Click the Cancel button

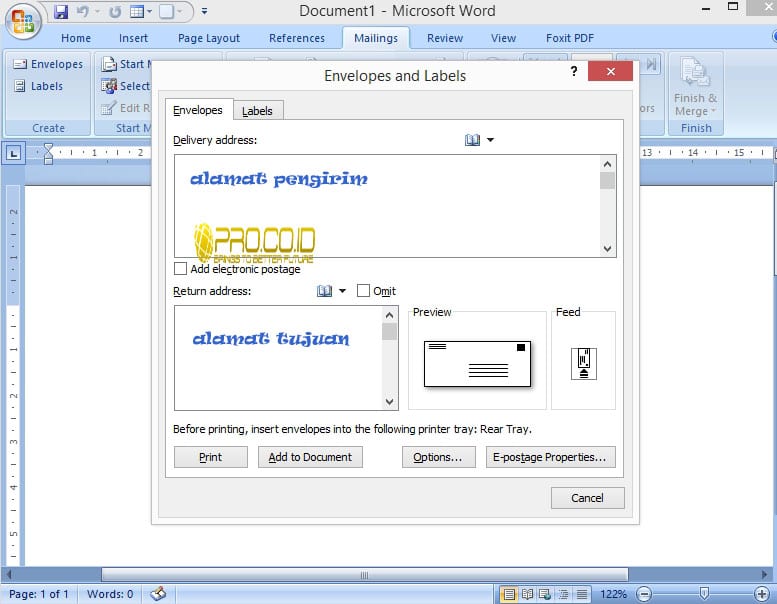pos(587,498)
